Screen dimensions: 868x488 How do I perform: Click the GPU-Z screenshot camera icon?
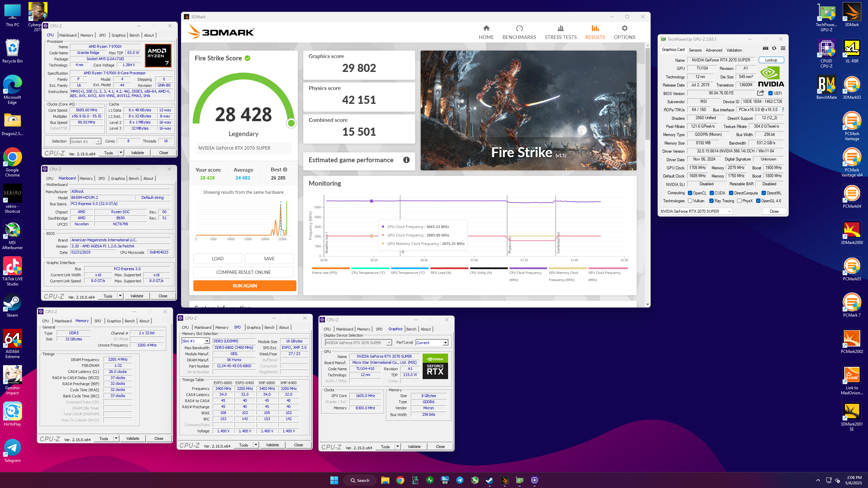(765, 49)
